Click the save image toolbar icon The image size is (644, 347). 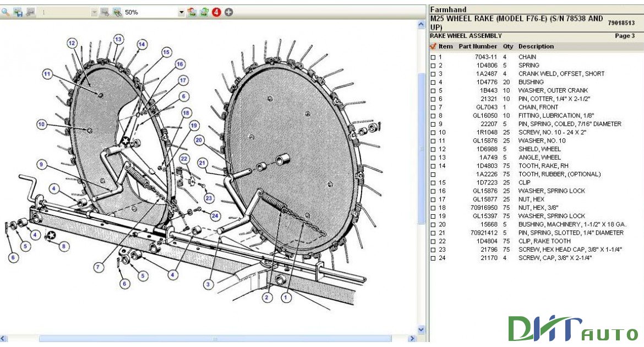click(18, 12)
